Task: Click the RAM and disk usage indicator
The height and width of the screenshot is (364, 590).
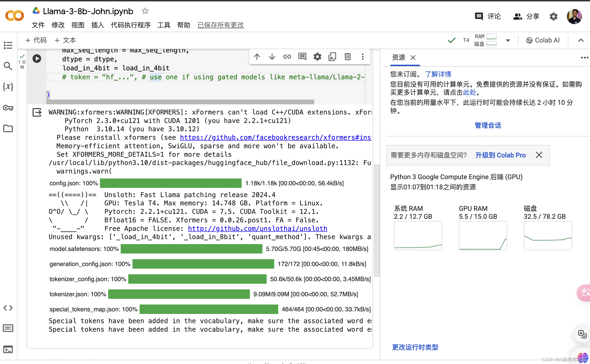Action: pos(485,40)
